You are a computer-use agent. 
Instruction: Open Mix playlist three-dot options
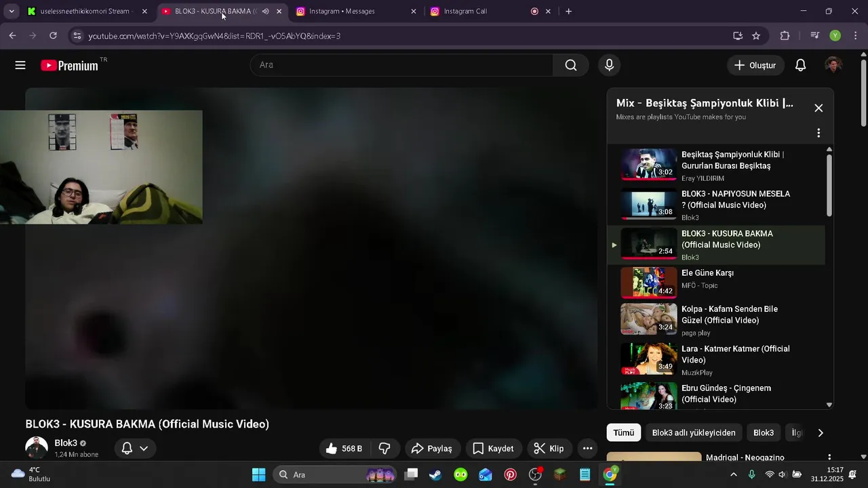818,133
